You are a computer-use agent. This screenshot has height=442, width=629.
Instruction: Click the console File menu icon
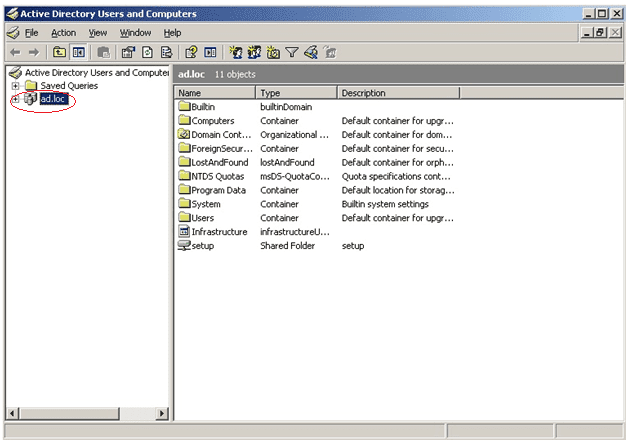(x=13, y=33)
